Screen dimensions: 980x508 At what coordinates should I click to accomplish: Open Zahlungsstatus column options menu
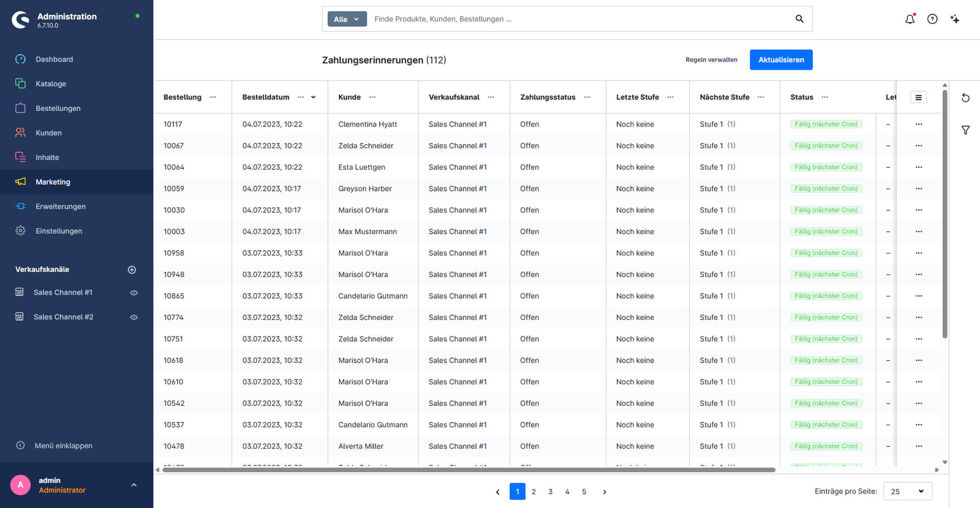(587, 97)
